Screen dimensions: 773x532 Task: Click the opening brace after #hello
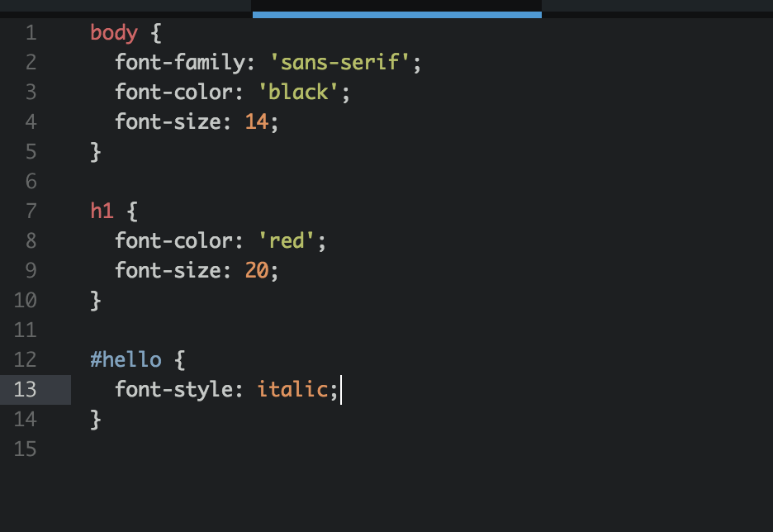180,359
